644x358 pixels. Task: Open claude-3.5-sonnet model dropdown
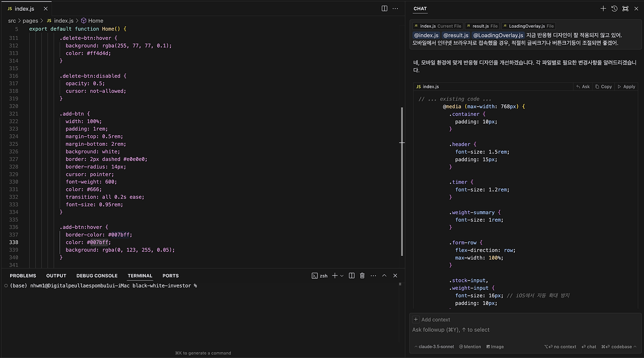pos(434,346)
